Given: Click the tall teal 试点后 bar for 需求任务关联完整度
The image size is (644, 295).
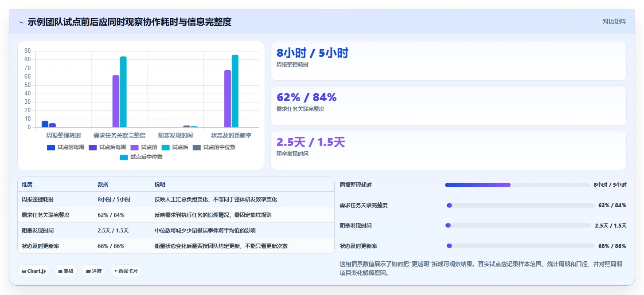Looking at the screenshot, I should (123, 92).
